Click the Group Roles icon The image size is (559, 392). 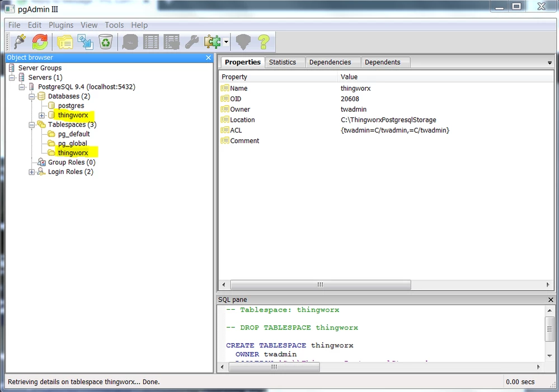[x=42, y=162]
